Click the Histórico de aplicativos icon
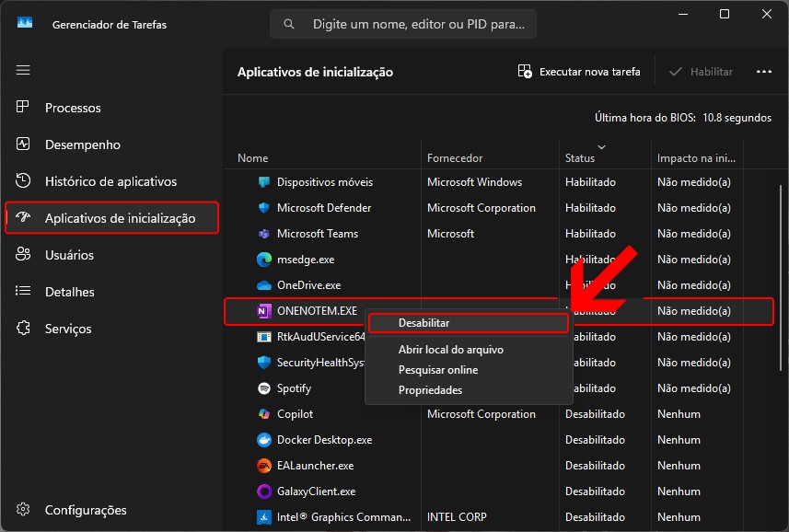 [x=24, y=181]
